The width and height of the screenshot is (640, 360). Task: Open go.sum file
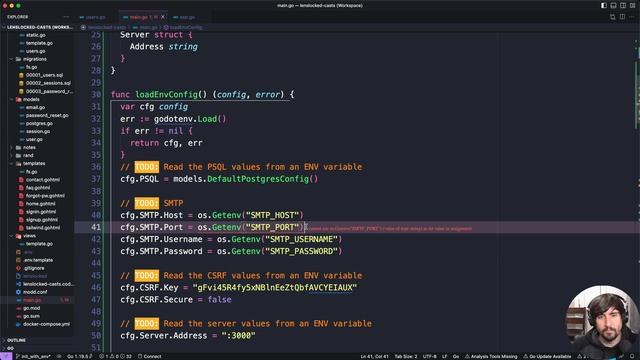point(31,316)
